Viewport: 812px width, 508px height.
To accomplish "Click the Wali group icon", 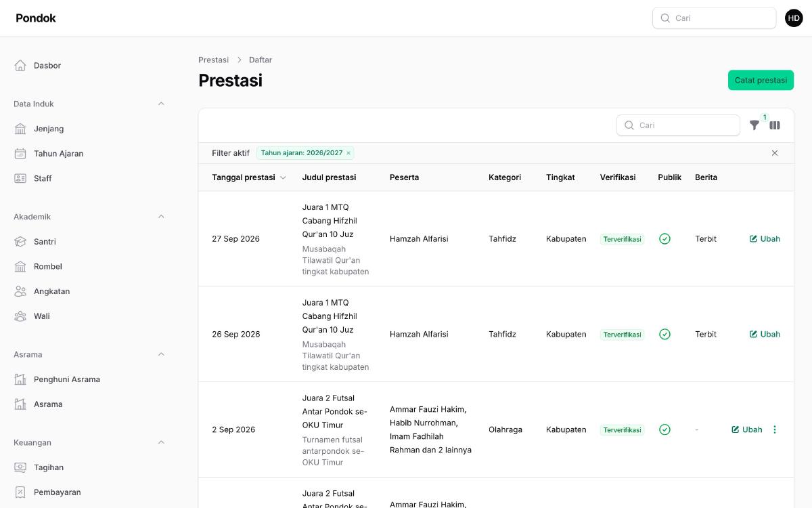I will click(20, 316).
